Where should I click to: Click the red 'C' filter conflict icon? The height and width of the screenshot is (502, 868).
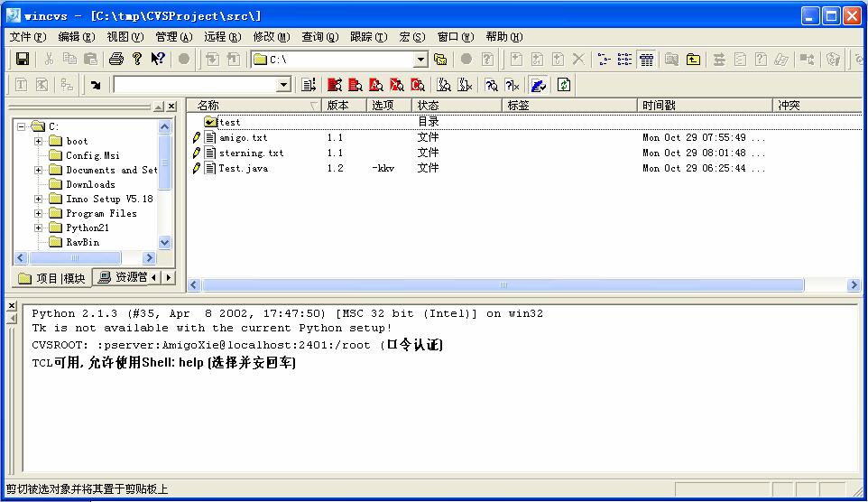(418, 85)
